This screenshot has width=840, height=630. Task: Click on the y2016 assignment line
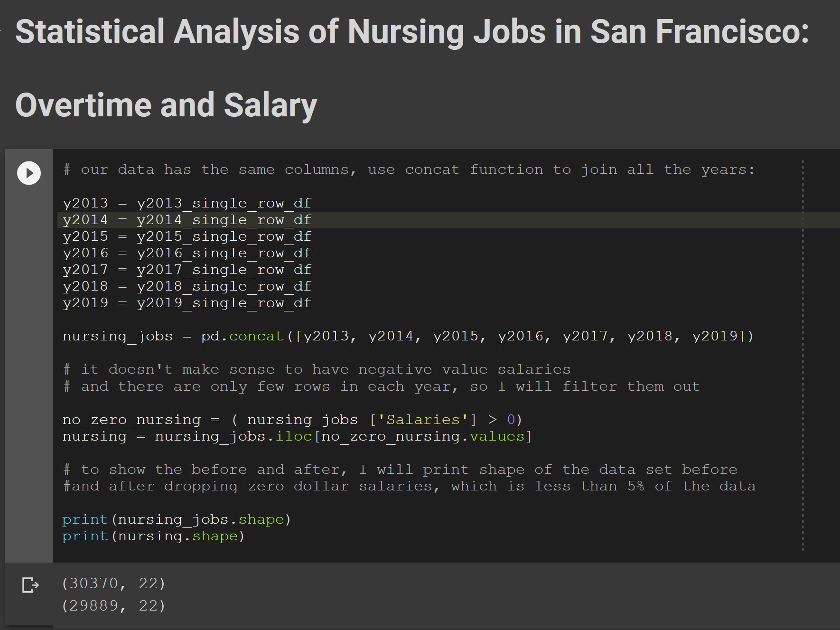pyautogui.click(x=187, y=253)
